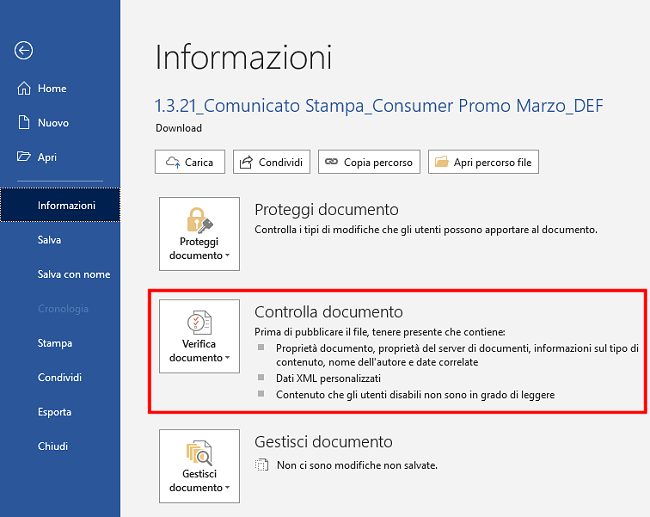Click the Carica button
Image resolution: width=650 pixels, height=517 pixels.
point(190,162)
